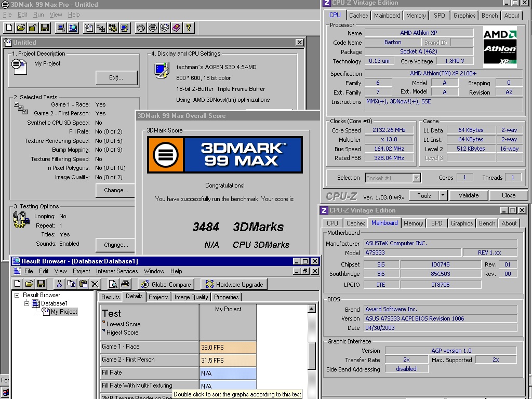
Task: Click Copy icon in Result Browser toolbar
Action: (x=71, y=284)
